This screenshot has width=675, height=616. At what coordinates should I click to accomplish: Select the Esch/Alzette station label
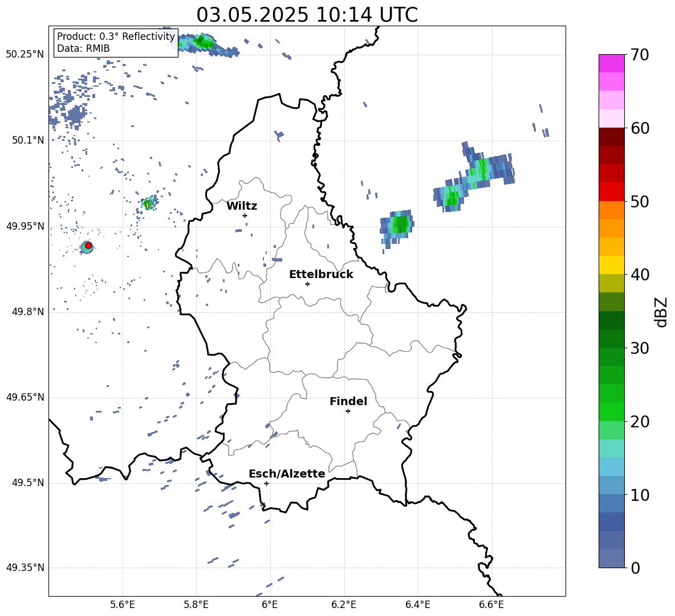(287, 474)
